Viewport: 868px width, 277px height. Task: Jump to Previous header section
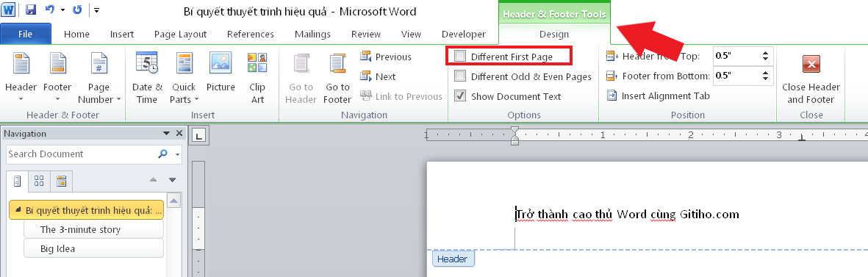pos(386,57)
